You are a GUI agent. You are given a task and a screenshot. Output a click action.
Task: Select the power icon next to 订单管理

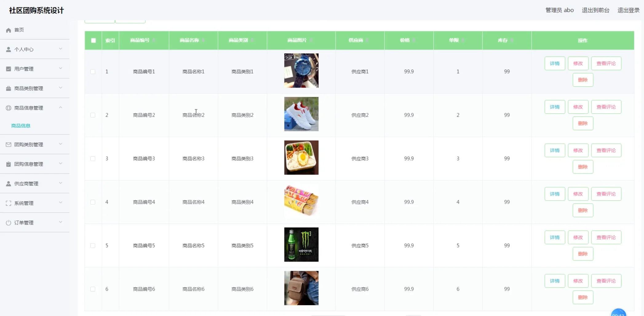pyautogui.click(x=8, y=222)
